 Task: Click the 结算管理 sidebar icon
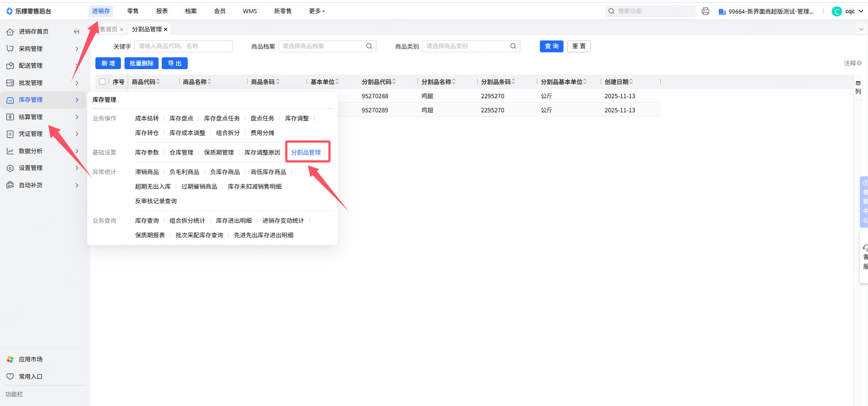10,117
